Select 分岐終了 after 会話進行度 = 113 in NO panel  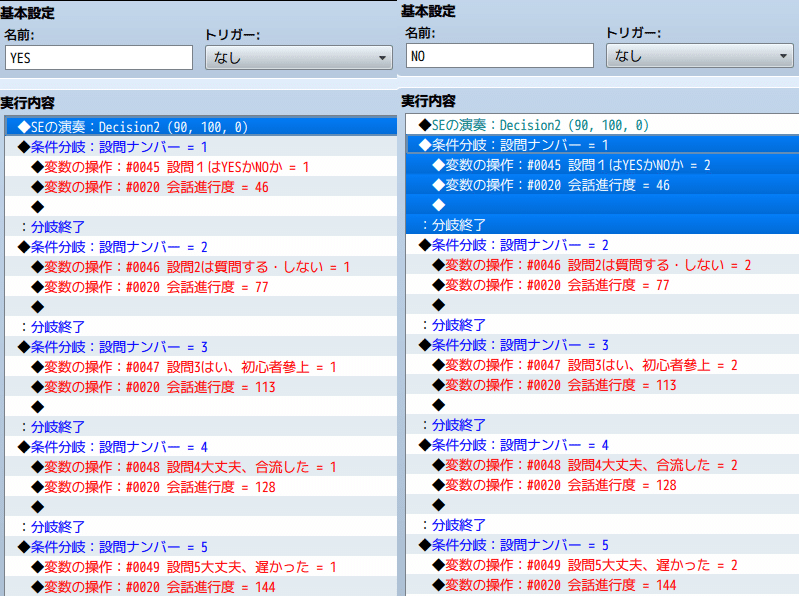[x=602, y=425]
